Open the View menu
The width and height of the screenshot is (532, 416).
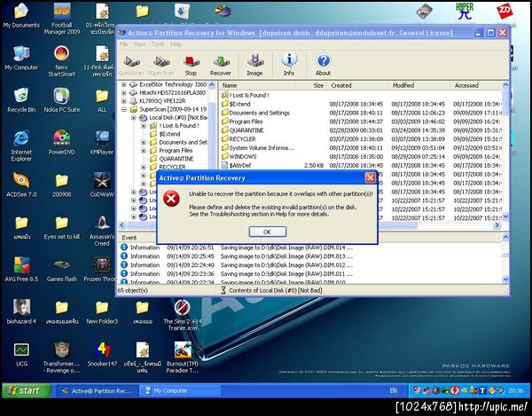(139, 44)
